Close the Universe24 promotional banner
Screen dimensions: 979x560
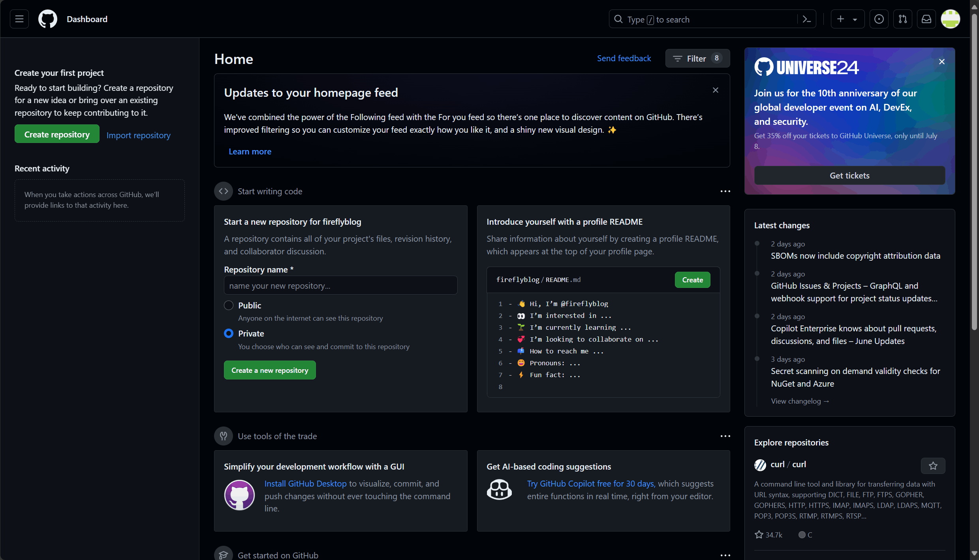pos(942,62)
